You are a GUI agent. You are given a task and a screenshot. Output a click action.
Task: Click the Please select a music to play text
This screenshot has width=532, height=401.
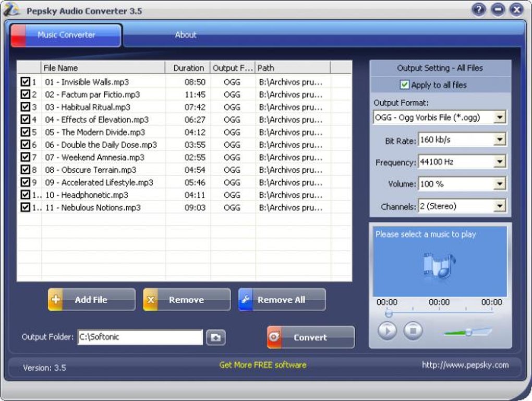click(426, 234)
